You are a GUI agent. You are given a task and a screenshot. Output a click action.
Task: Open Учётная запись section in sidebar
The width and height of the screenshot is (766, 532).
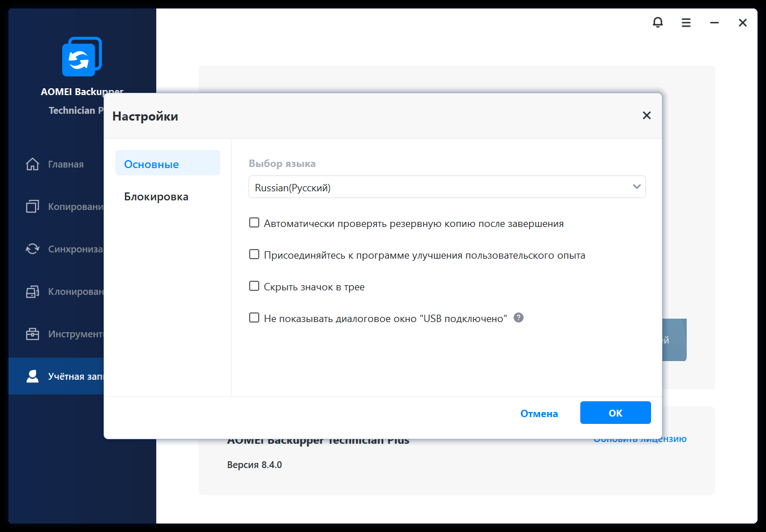tap(56, 376)
